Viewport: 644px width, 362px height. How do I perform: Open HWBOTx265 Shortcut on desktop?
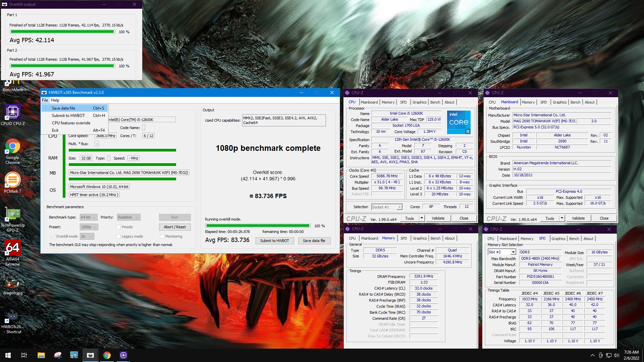pyautogui.click(x=13, y=322)
